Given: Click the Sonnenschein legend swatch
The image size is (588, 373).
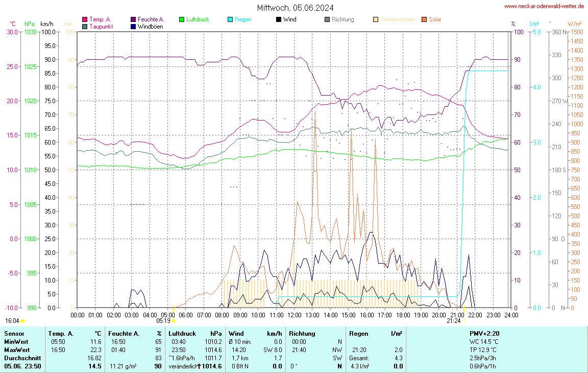Looking at the screenshot, I should tap(376, 19).
